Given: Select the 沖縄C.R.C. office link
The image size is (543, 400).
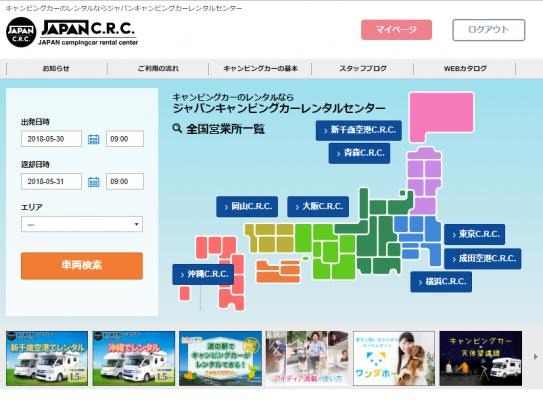Looking at the screenshot, I should [203, 274].
